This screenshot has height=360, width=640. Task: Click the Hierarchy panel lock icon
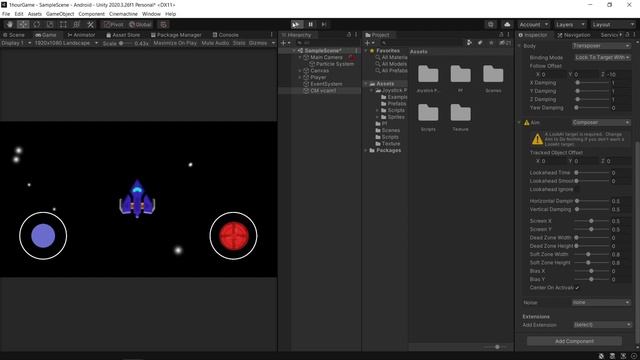(x=349, y=35)
